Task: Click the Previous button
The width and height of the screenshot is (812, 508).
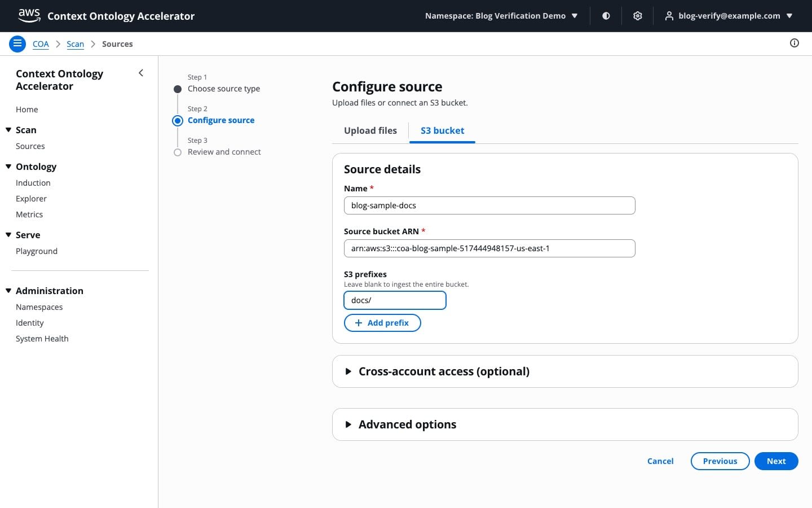Action: coord(720,461)
